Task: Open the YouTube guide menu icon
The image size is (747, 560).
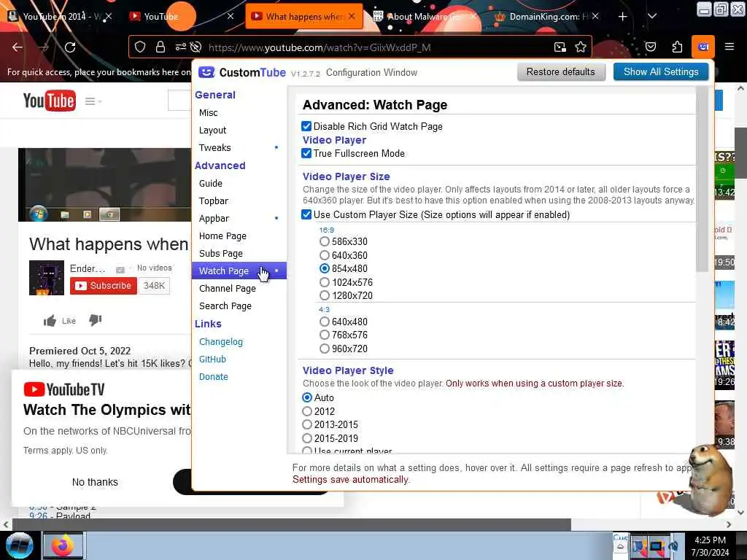Action: coord(93,101)
